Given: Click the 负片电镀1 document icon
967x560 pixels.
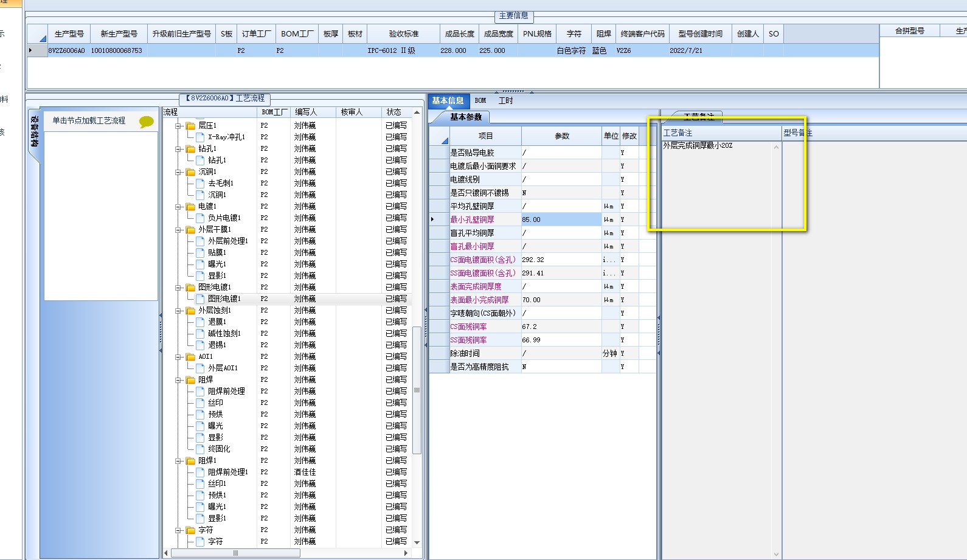Looking at the screenshot, I should click(200, 218).
